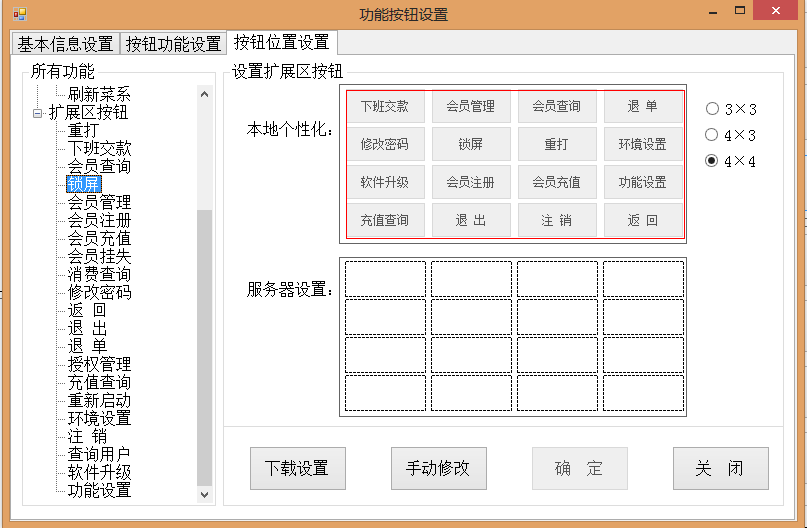
Task: Click the app icon in the title bar
Action: (20, 13)
